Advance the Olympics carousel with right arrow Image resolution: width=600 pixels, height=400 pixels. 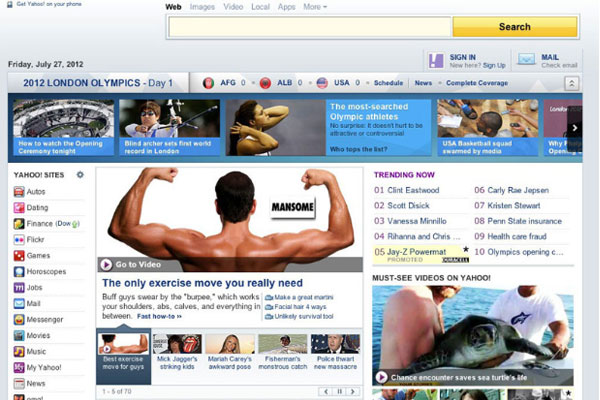(x=574, y=128)
